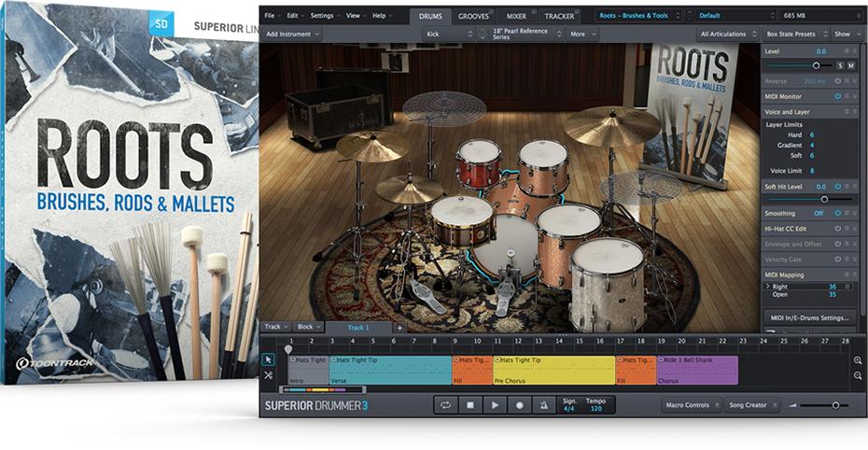Open the All Articulations dropdown

729,34
